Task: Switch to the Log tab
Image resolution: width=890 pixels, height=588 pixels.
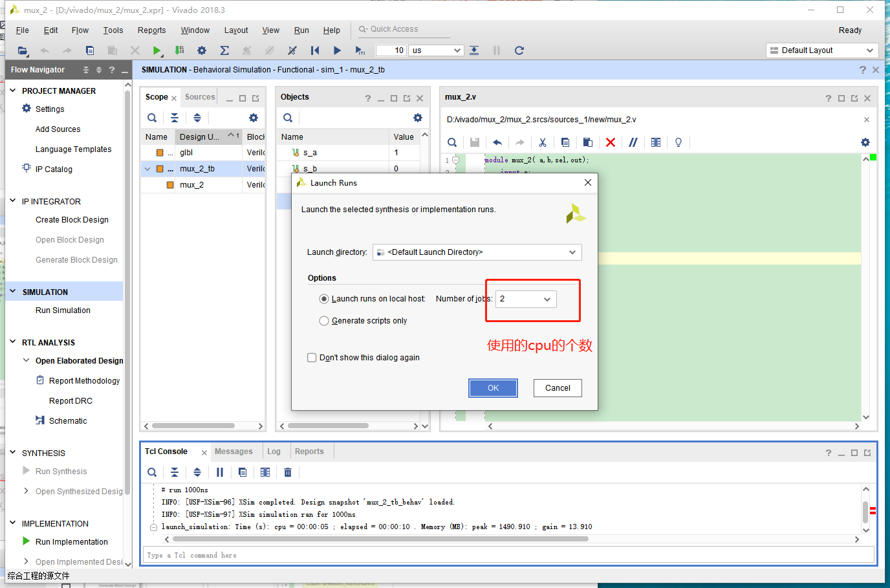Action: [274, 452]
